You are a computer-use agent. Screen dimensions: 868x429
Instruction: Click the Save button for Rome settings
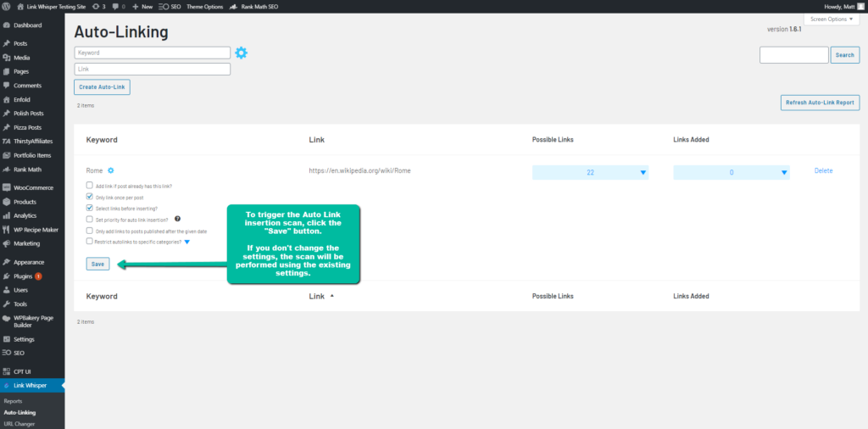click(x=98, y=264)
